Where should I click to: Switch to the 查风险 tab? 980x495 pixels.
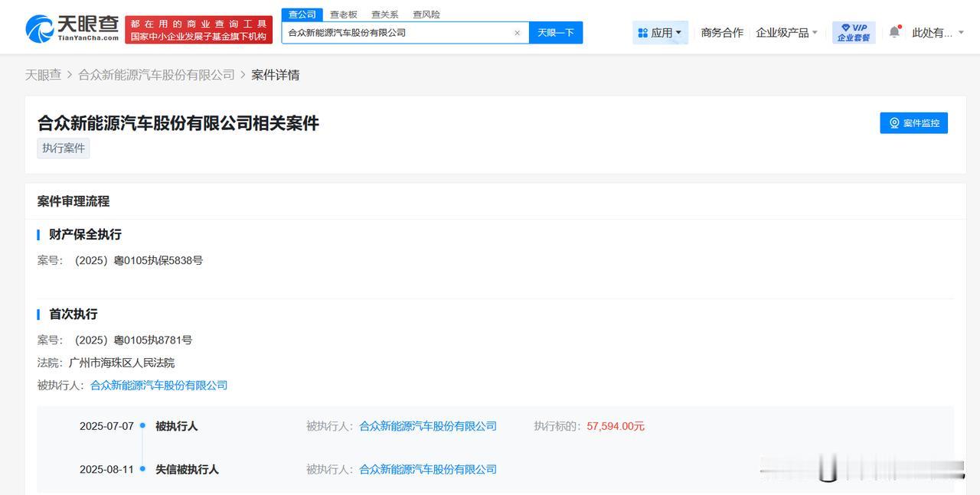point(426,15)
